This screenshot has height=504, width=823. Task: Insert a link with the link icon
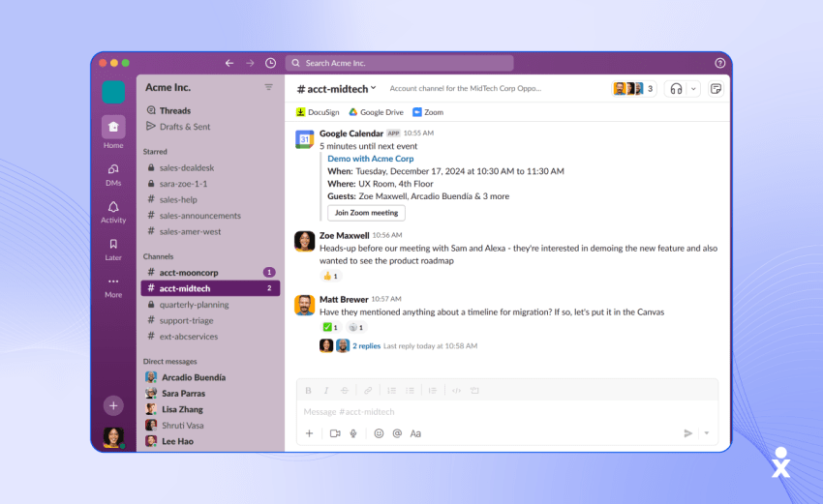[368, 390]
